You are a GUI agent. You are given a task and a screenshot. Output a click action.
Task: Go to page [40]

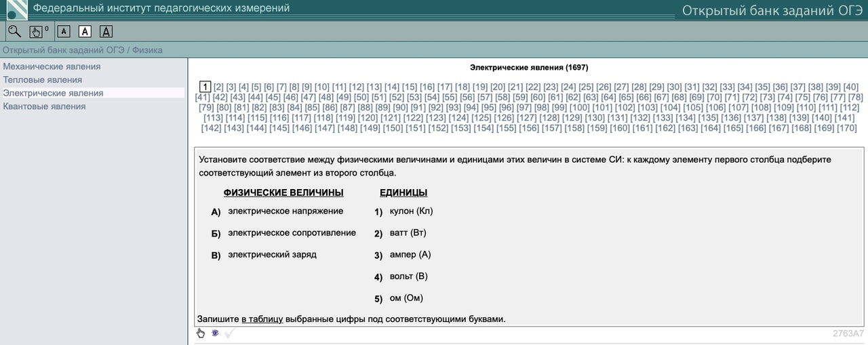pyautogui.click(x=850, y=87)
